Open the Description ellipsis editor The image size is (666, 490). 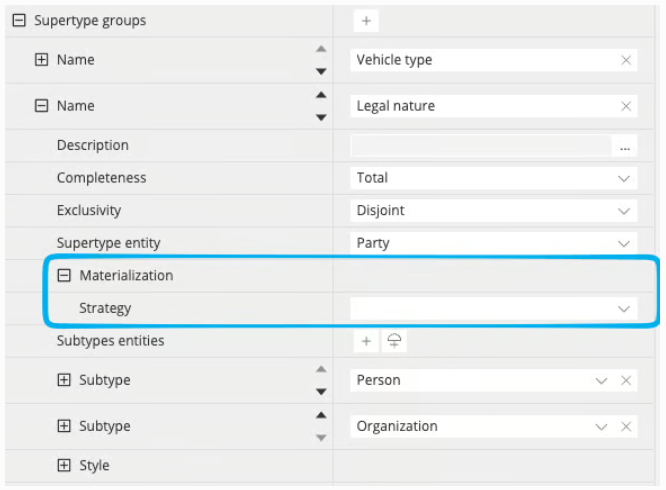point(624,146)
